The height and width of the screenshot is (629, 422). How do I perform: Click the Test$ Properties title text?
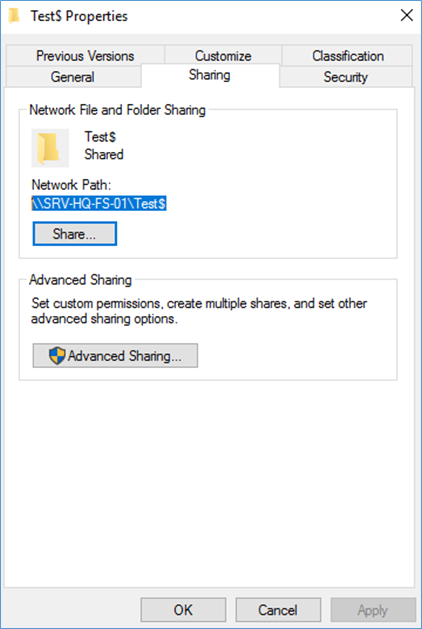click(x=79, y=16)
